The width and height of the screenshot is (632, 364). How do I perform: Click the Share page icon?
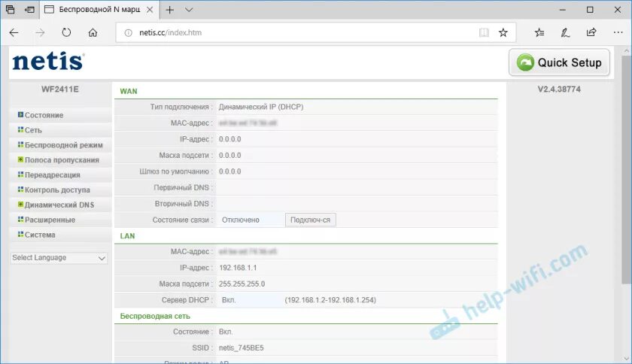pos(591,32)
